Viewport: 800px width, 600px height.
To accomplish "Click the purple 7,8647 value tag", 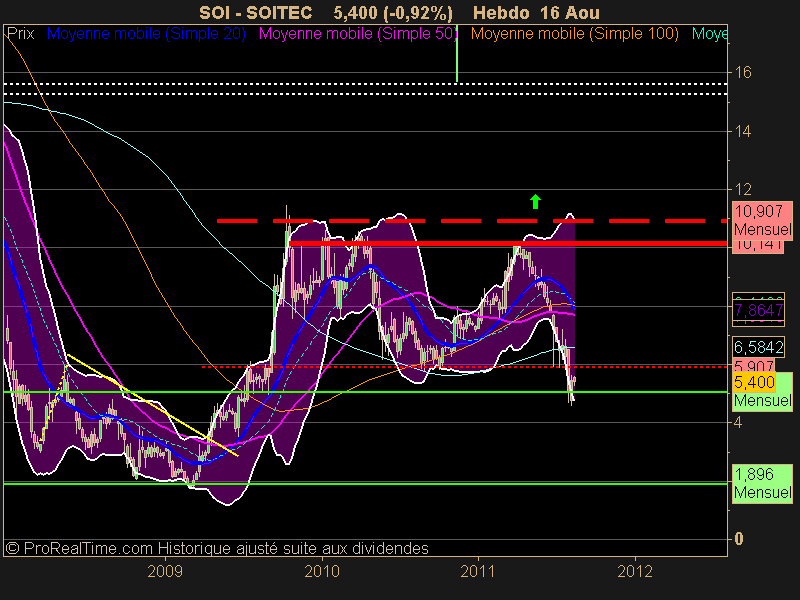I will [x=759, y=310].
